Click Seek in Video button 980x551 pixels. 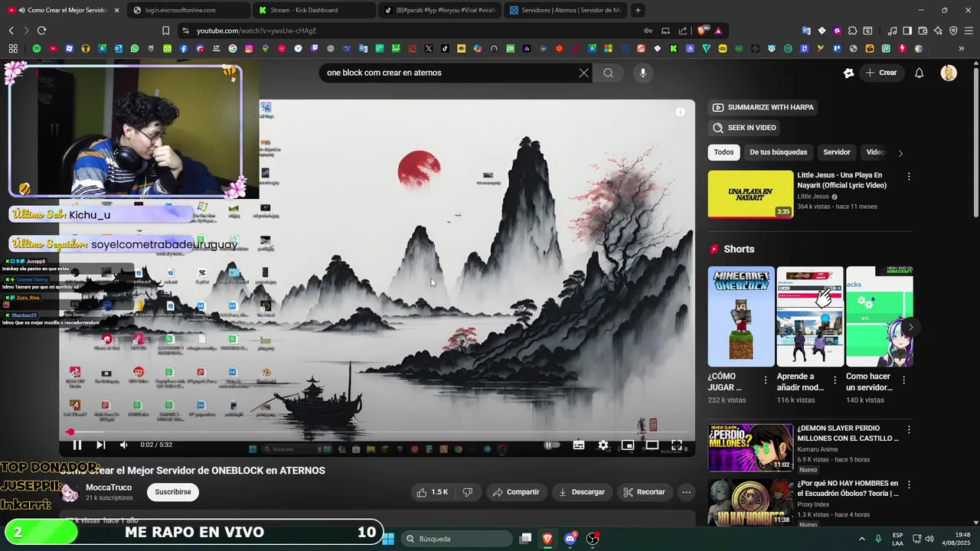[x=744, y=128]
